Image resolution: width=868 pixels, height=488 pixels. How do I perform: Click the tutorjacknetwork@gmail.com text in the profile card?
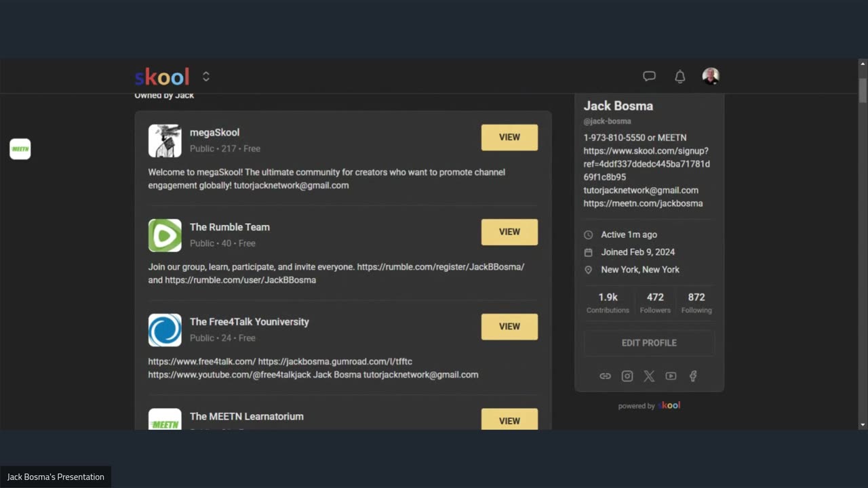pyautogui.click(x=641, y=190)
